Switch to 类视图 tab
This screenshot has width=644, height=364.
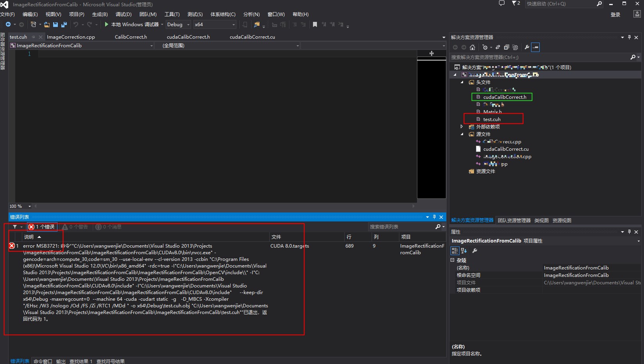[x=541, y=220]
